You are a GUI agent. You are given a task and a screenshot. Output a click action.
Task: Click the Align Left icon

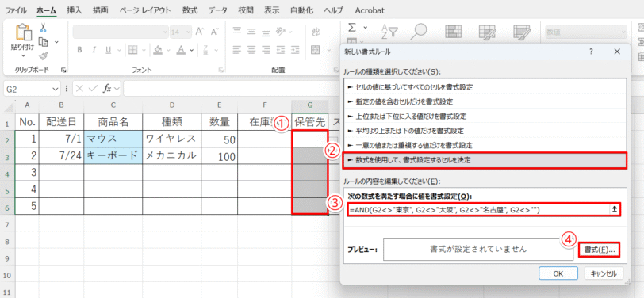pos(237,50)
